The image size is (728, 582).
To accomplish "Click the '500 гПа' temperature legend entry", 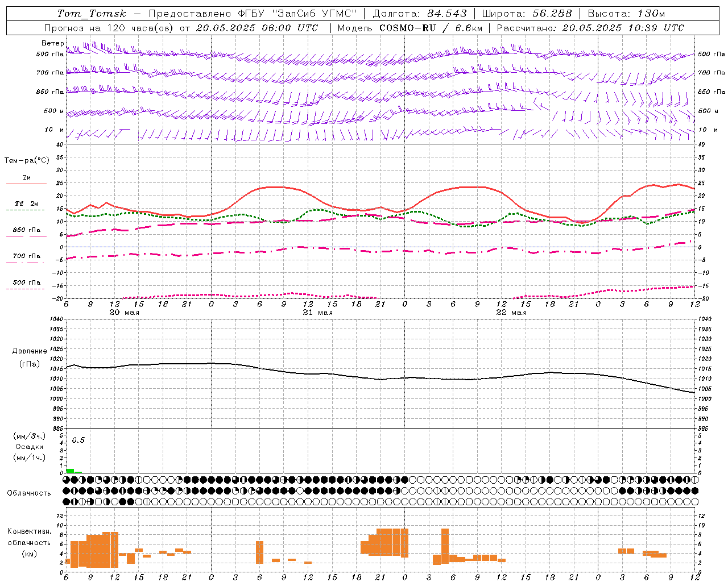I will point(26,282).
